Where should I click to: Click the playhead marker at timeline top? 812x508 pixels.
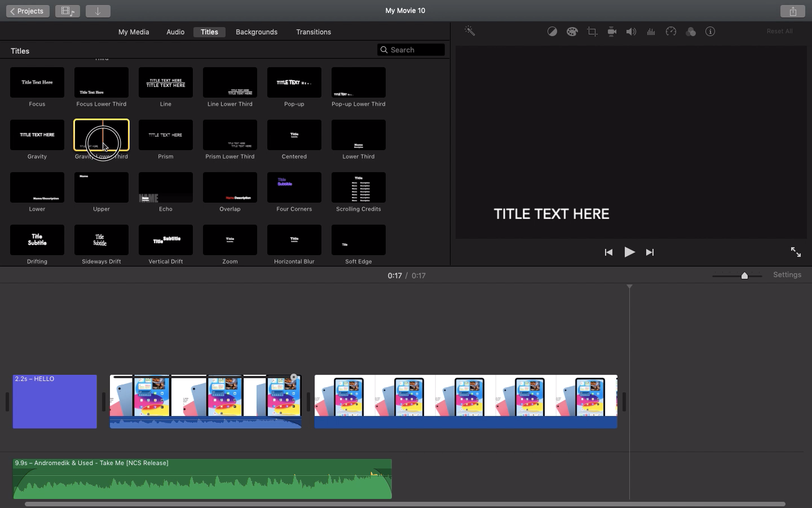629,287
